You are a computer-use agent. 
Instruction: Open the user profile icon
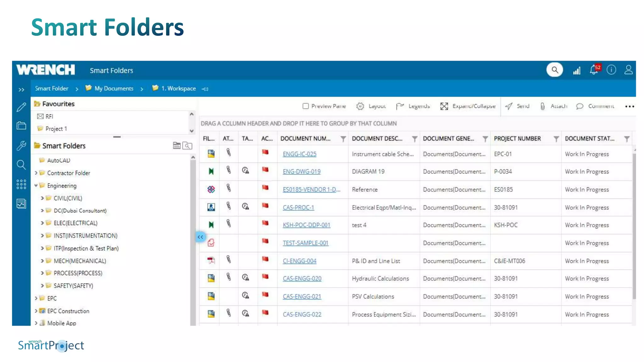628,70
